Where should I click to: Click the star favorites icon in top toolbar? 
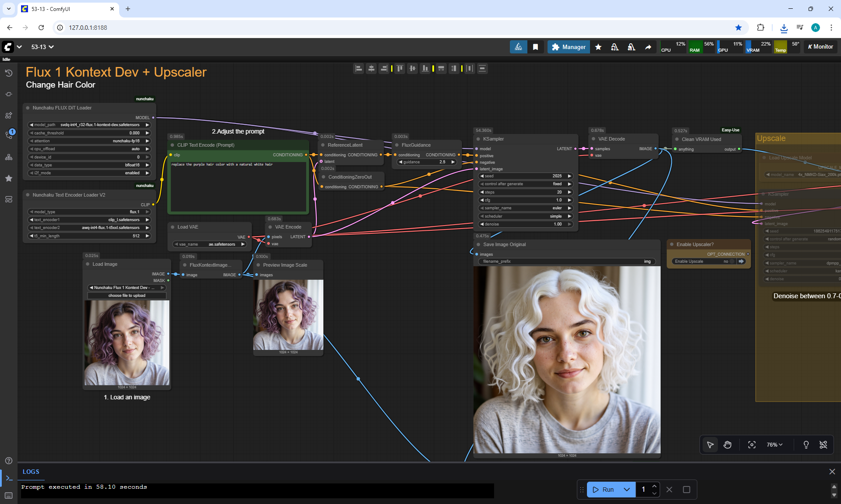(598, 47)
